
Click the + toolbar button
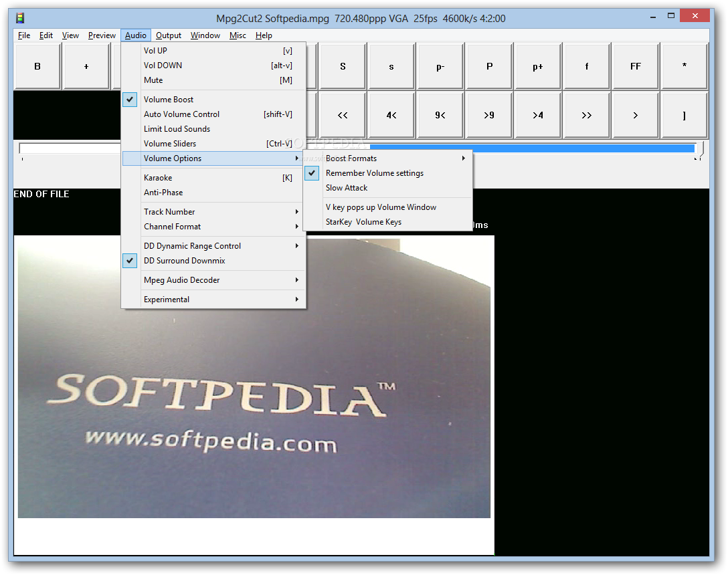(86, 66)
